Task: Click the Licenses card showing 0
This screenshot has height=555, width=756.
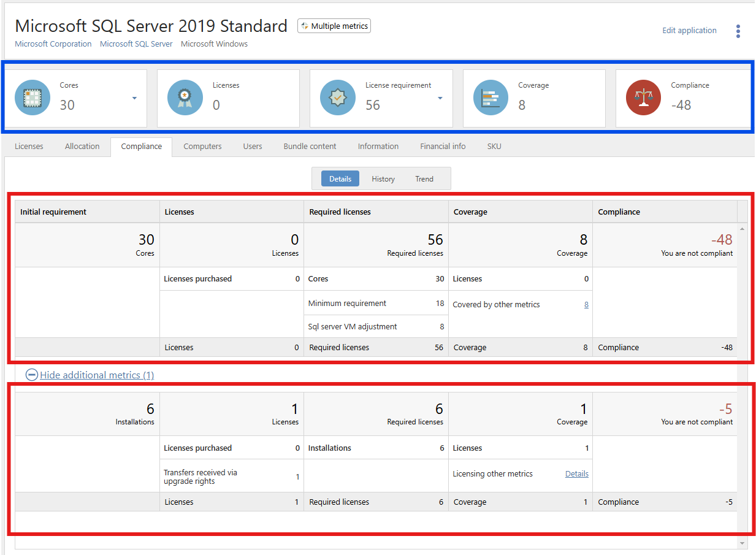Action: [228, 98]
